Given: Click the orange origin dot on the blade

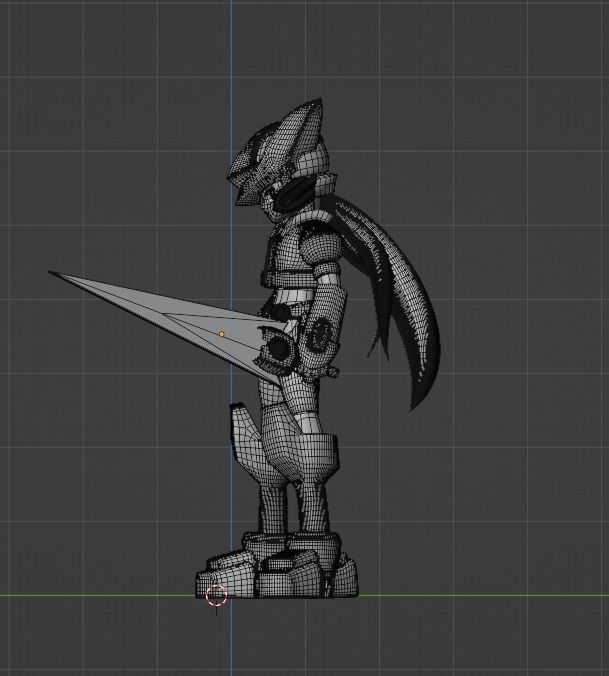Looking at the screenshot, I should coord(222,334).
